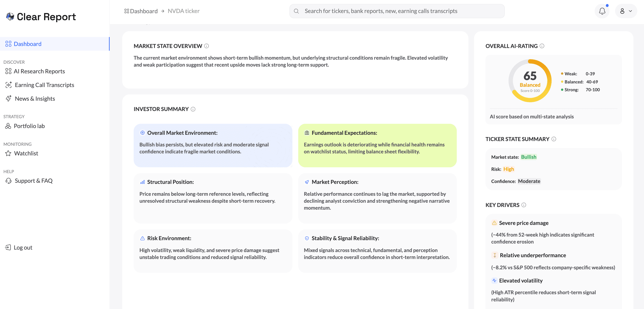The image size is (644, 309).
Task: Click the AI-Rating score gauge
Action: click(x=530, y=81)
